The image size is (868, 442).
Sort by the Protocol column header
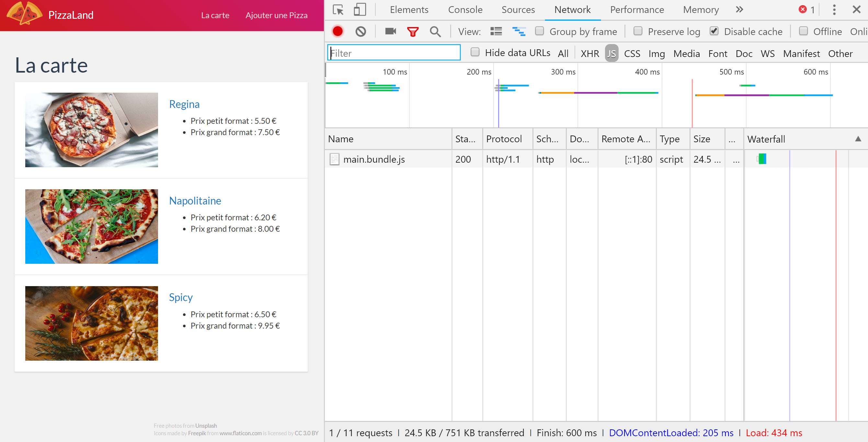(508, 139)
